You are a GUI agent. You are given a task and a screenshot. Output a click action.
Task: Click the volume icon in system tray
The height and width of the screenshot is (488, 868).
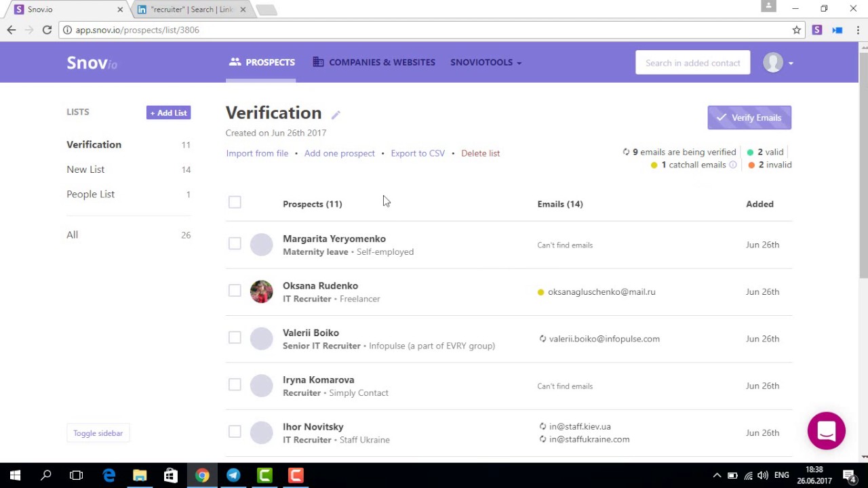pyautogui.click(x=763, y=475)
